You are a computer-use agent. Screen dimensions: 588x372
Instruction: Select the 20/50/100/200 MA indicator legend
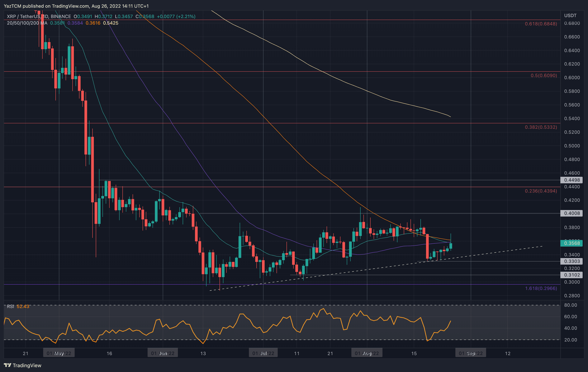point(27,23)
